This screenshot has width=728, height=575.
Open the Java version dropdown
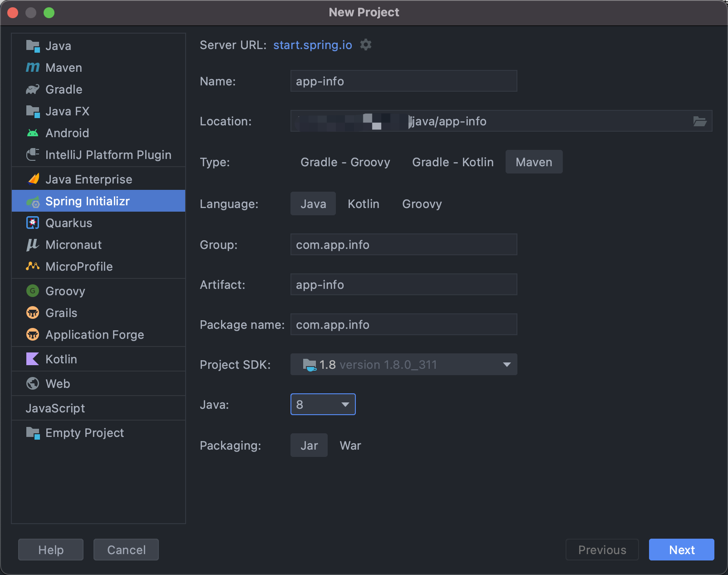click(323, 405)
